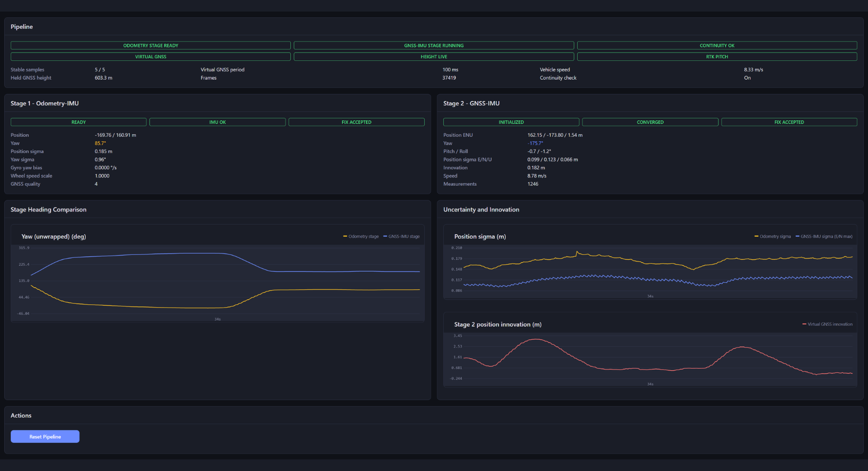Image resolution: width=868 pixels, height=471 pixels.
Task: Click the GNSS-IMU STAGE RUNNING status badge
Action: [x=434, y=45]
